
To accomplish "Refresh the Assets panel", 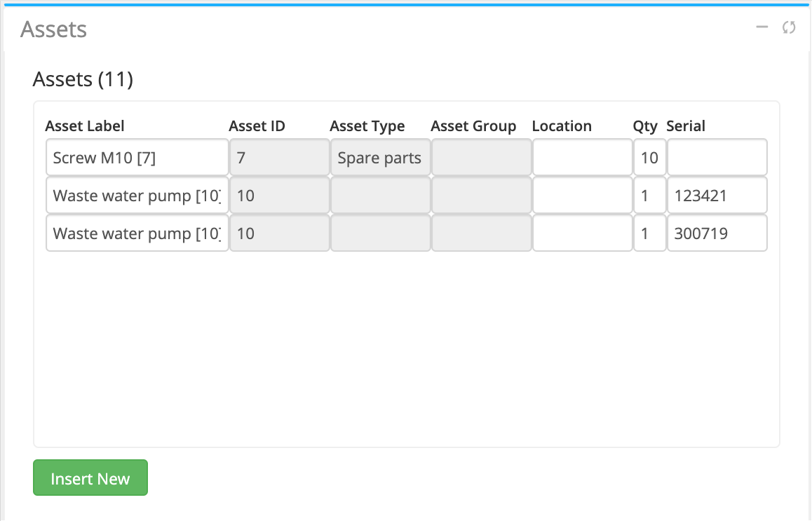I will (x=789, y=27).
